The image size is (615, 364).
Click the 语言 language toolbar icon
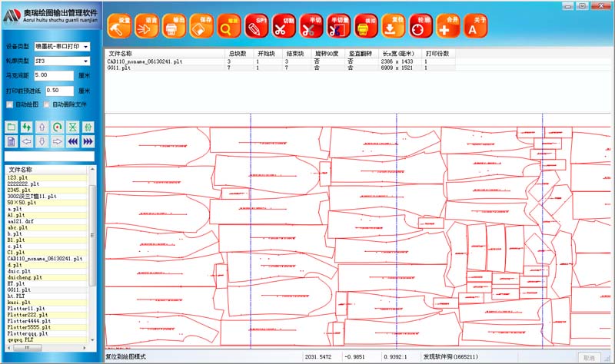[x=146, y=26]
